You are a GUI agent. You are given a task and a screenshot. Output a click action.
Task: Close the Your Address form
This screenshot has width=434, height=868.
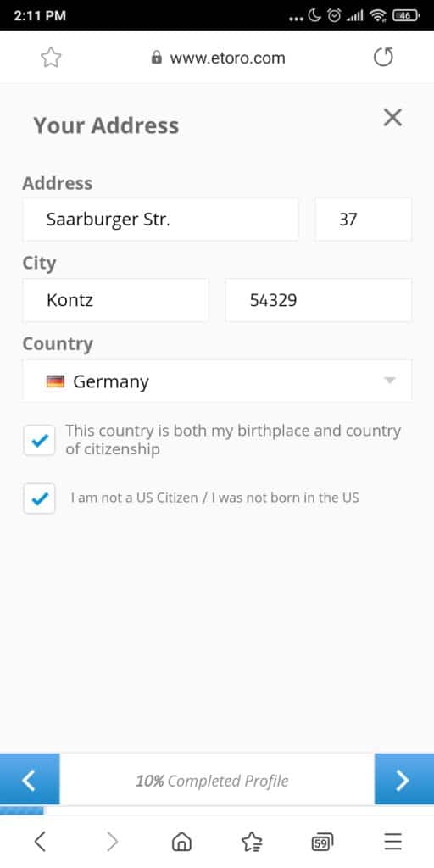point(392,117)
